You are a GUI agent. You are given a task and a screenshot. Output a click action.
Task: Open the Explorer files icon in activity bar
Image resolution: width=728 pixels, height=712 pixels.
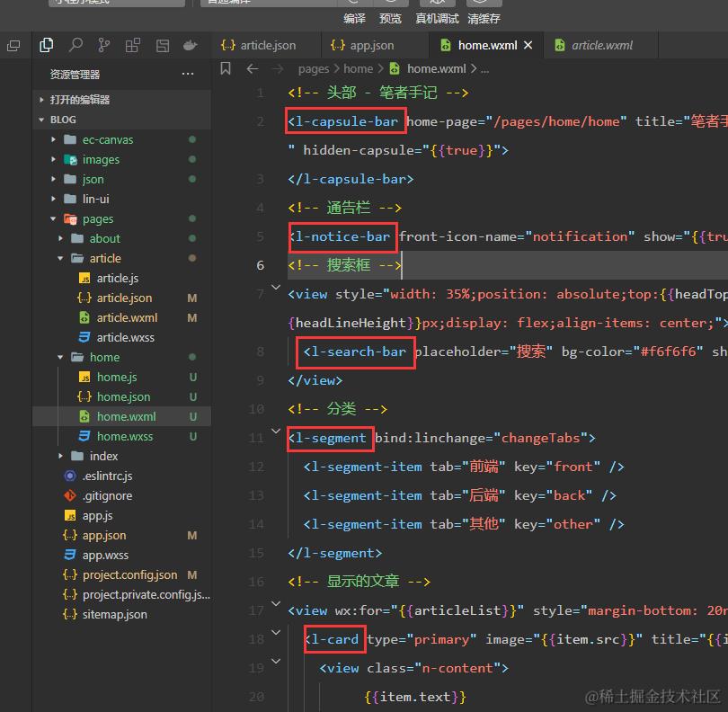(x=47, y=45)
